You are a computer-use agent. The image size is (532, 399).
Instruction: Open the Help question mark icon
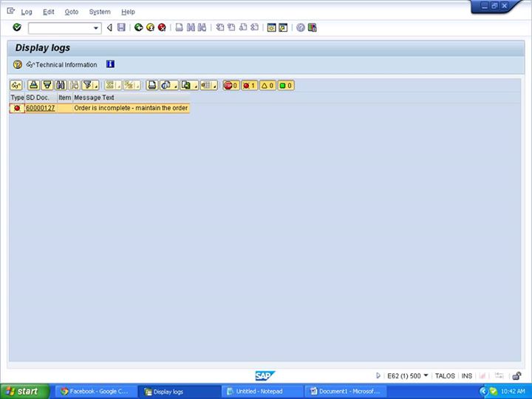(301, 27)
